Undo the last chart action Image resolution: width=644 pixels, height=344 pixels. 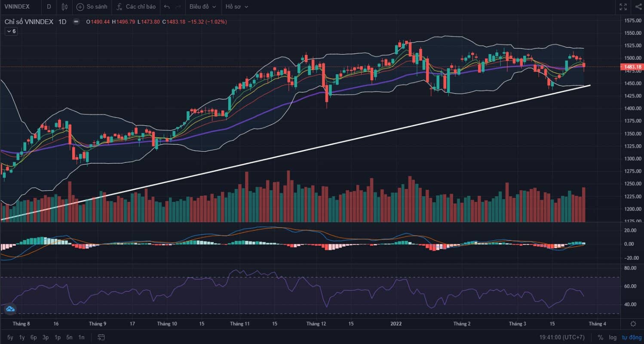[167, 7]
